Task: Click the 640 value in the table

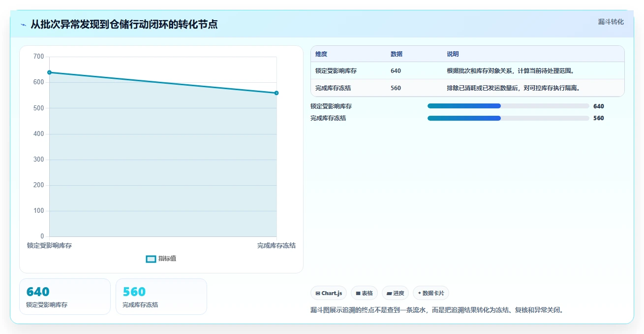Action: 396,71
